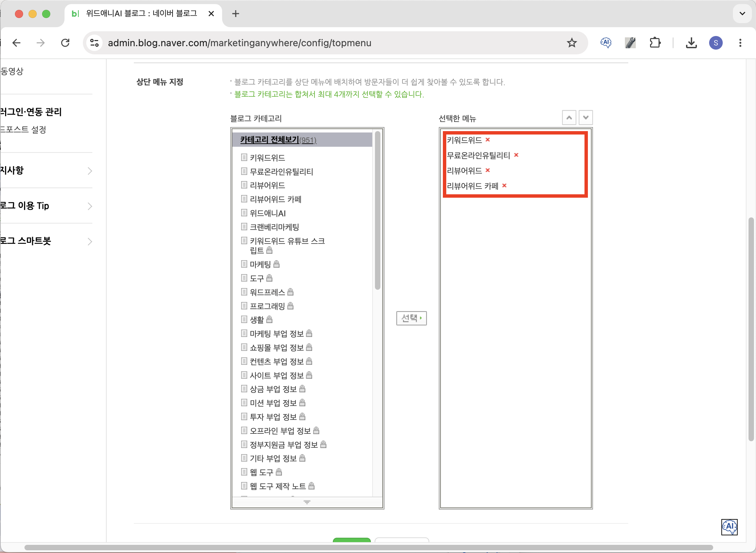756x553 pixels.
Task: Remove 리뷰어위드 카페 from selected menus
Action: 504,185
